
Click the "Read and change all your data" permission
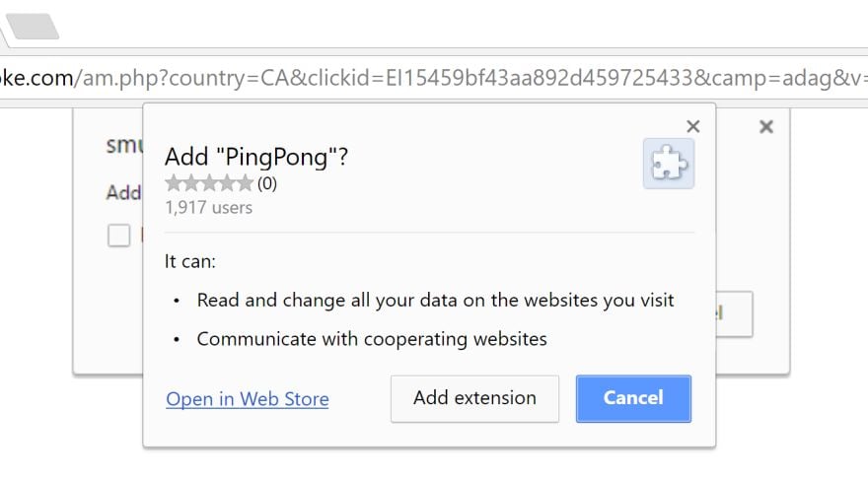[435, 300]
